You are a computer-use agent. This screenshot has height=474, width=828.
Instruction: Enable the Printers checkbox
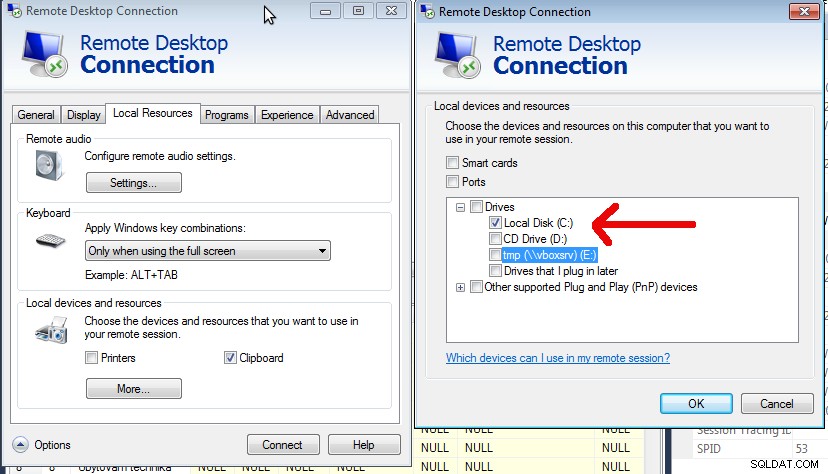(x=91, y=358)
